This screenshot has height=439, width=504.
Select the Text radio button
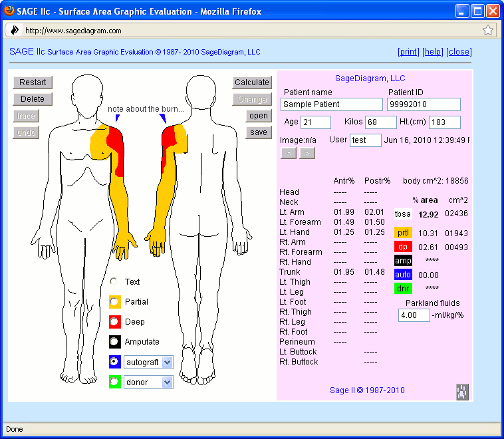tap(114, 281)
